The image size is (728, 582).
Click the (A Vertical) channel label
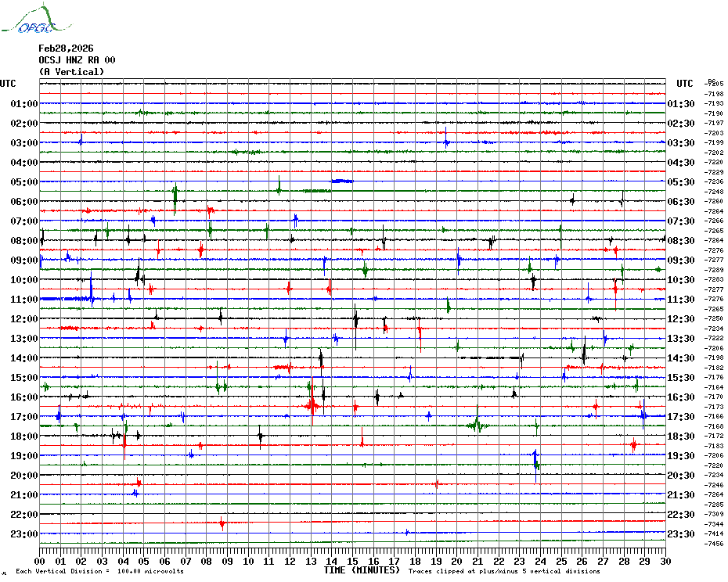point(70,72)
